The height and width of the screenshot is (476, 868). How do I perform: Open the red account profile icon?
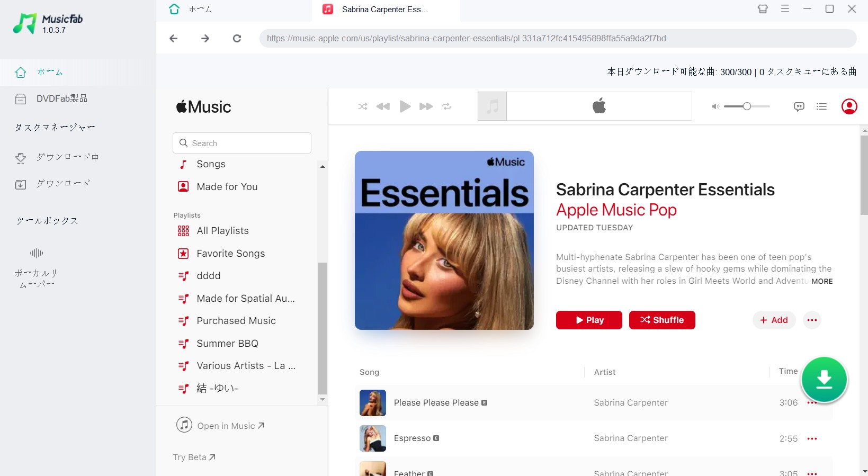[849, 106]
